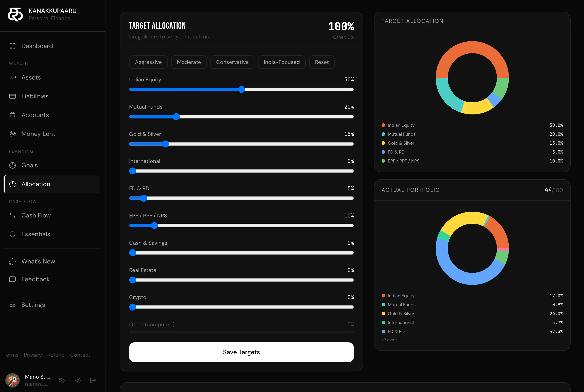This screenshot has height=392, width=584.
Task: Click the Actual Portfolio donut chart
Action: pos(472,248)
